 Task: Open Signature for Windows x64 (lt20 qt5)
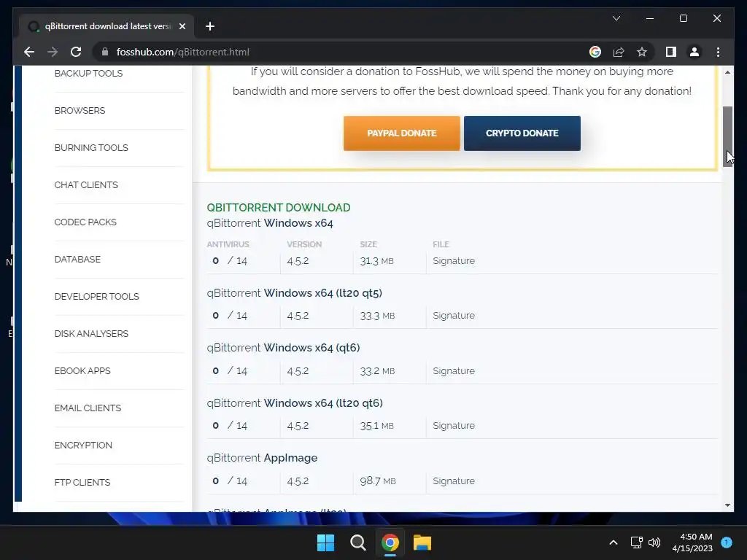pyautogui.click(x=454, y=316)
